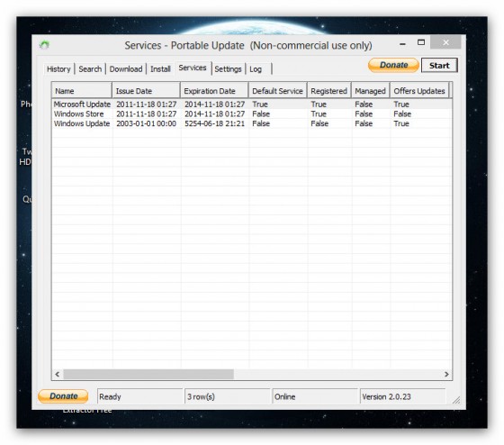Click the Donate button in the status bar
Screen dimensions: 504x445
(63, 396)
